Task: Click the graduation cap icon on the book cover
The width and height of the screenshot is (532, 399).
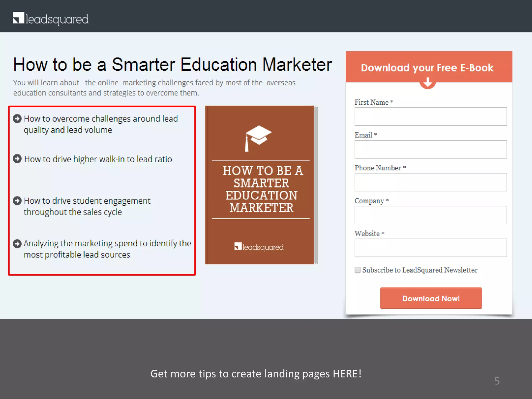Action: point(258,138)
